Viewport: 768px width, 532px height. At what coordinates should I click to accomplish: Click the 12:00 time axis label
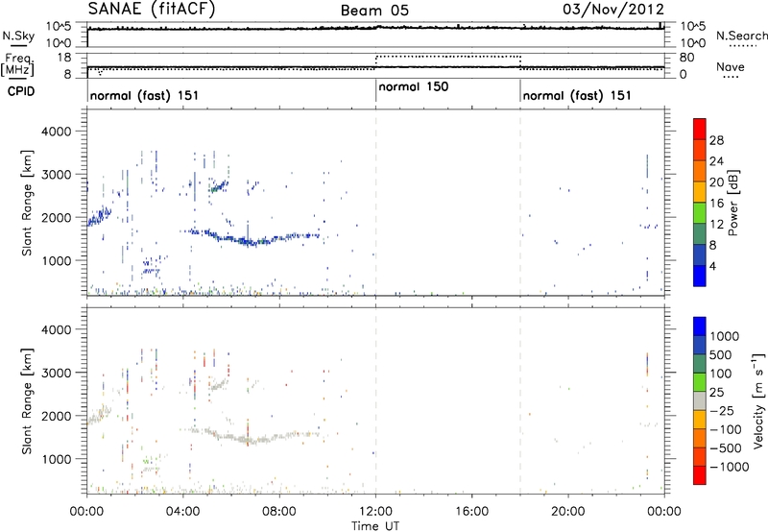(x=375, y=512)
